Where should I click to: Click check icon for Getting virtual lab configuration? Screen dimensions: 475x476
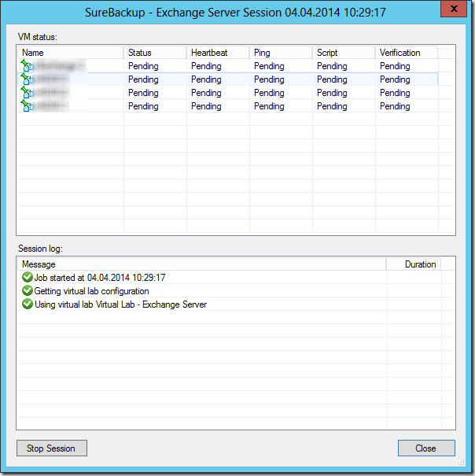pos(28,290)
